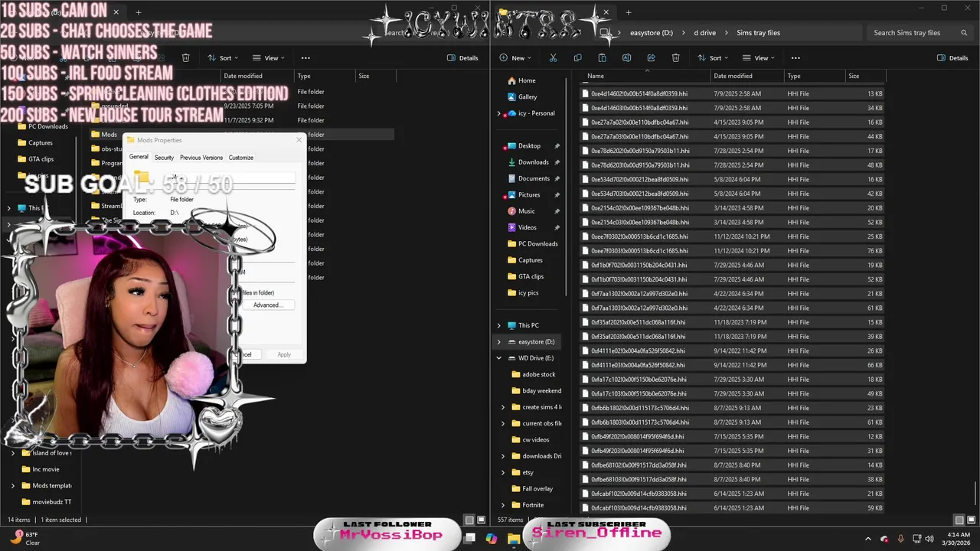Click 'd drive' breadcrumb in address bar
Viewport: 980px width, 551px height.
click(705, 33)
